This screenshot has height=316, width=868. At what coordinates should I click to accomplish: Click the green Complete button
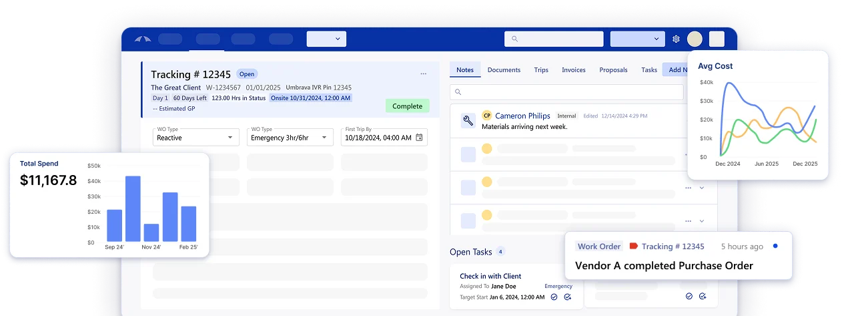[x=407, y=106]
